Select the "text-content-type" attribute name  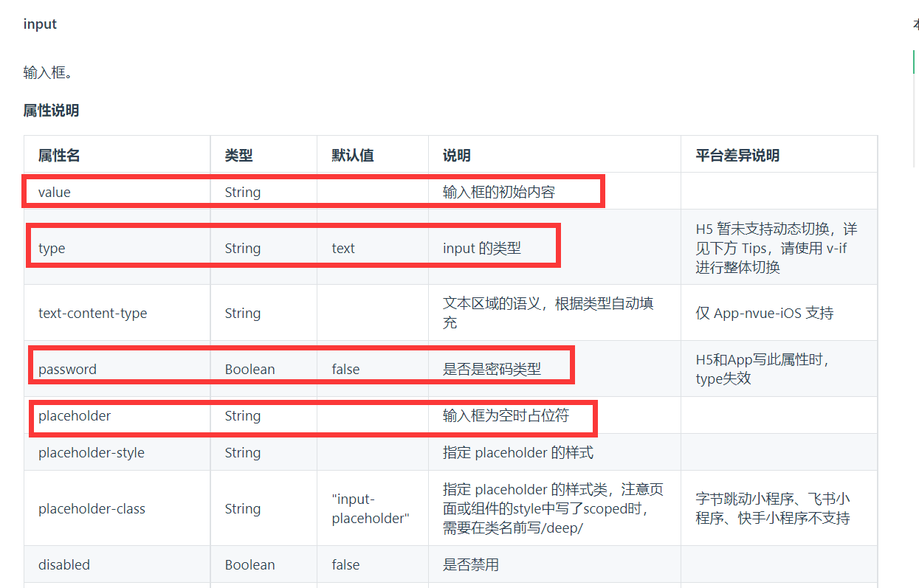pos(92,313)
